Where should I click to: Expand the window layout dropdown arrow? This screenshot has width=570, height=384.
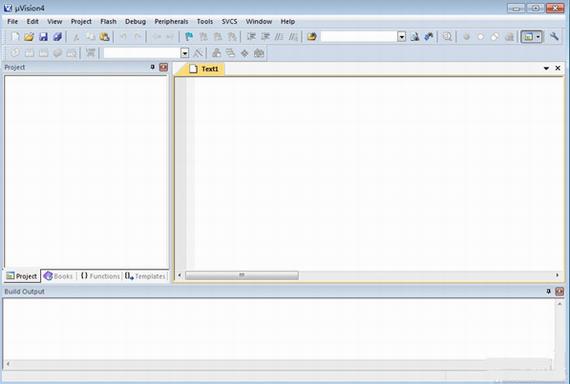click(x=538, y=37)
